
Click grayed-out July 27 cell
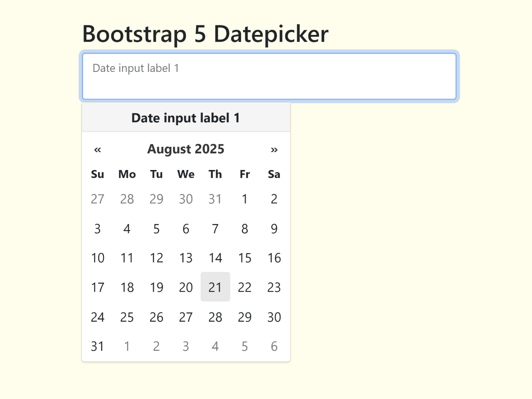click(97, 199)
